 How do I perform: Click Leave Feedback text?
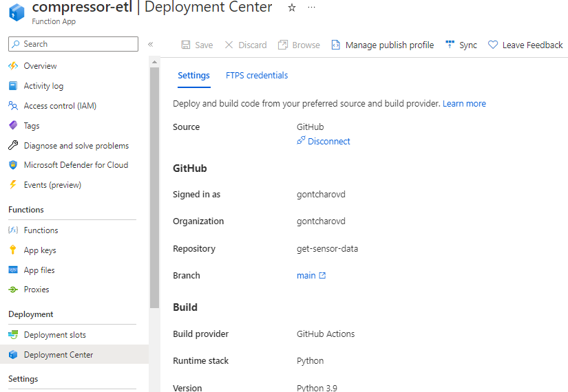pyautogui.click(x=532, y=45)
